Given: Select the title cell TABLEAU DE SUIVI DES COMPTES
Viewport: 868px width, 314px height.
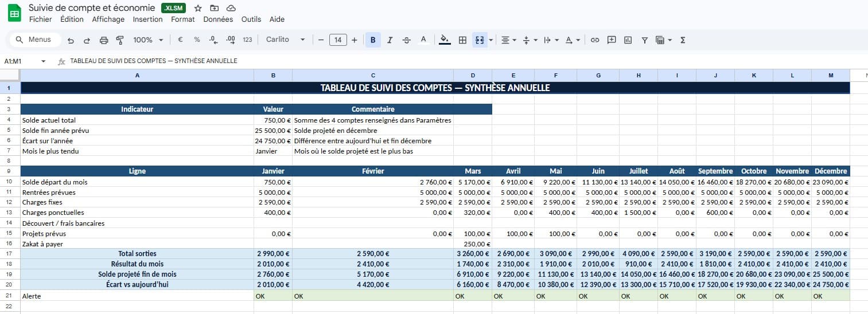Looking at the screenshot, I should [435, 88].
